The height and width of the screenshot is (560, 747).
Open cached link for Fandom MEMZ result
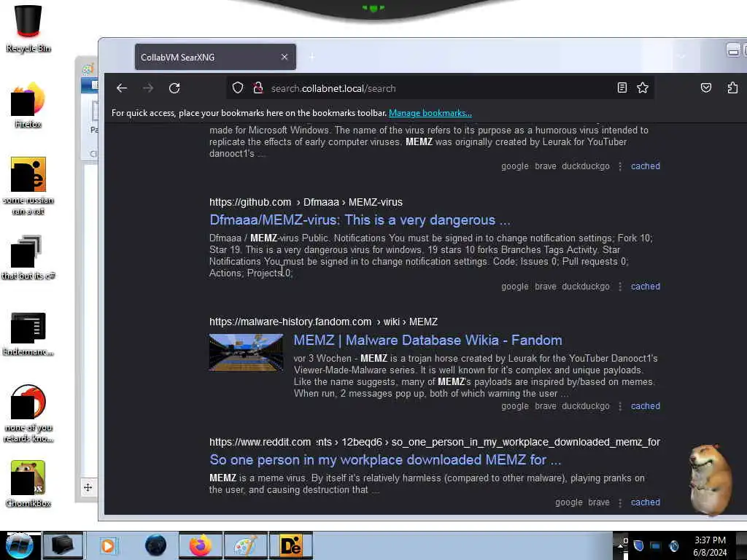point(646,406)
